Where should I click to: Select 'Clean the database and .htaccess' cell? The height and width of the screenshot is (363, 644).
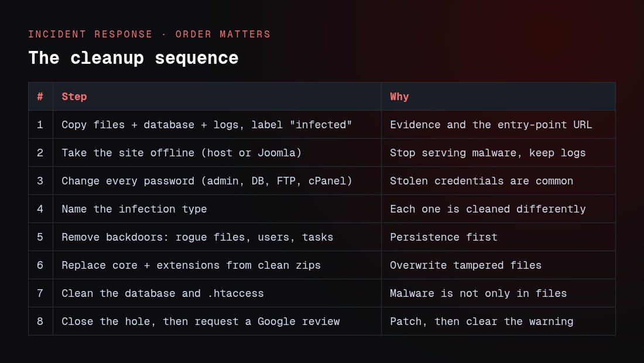[217, 293]
